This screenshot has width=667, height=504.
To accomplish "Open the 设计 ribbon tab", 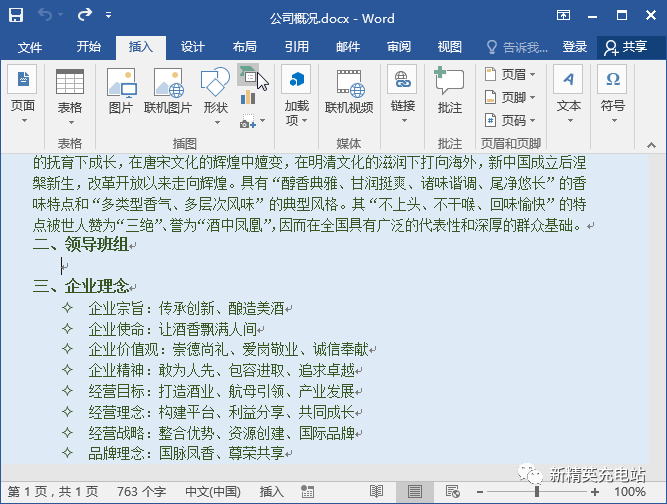I will [192, 47].
